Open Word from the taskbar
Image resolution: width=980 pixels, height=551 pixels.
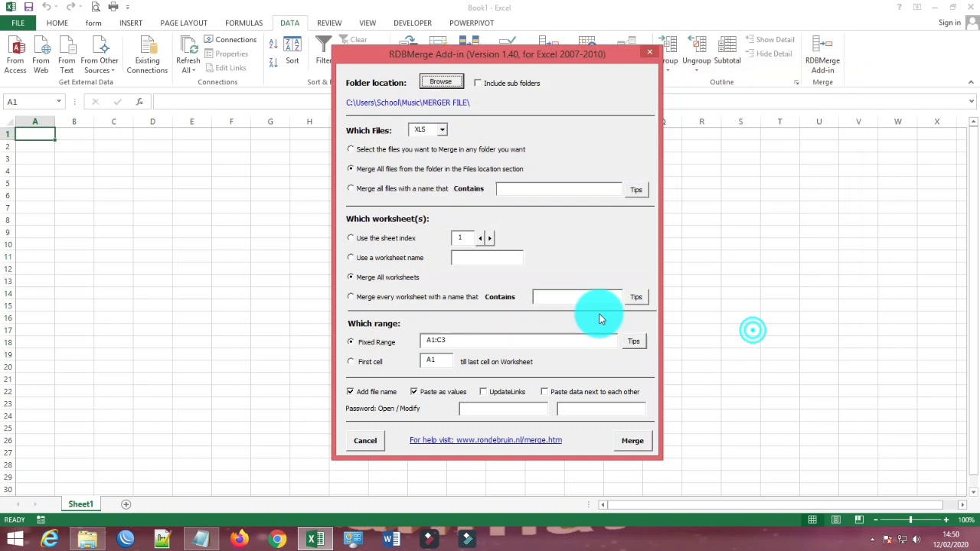coord(390,540)
